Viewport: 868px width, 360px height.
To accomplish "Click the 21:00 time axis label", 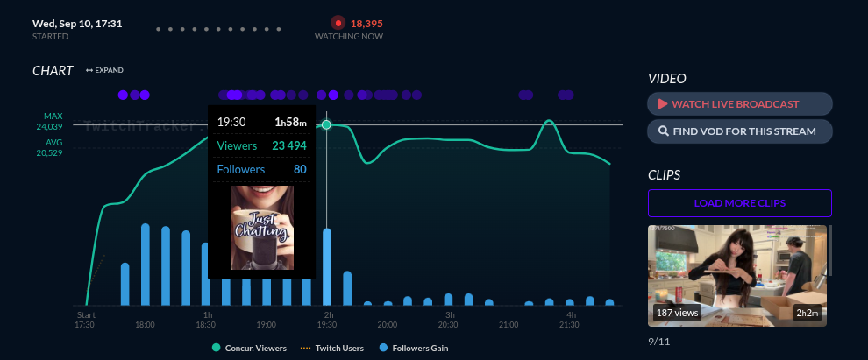I will [x=509, y=325].
